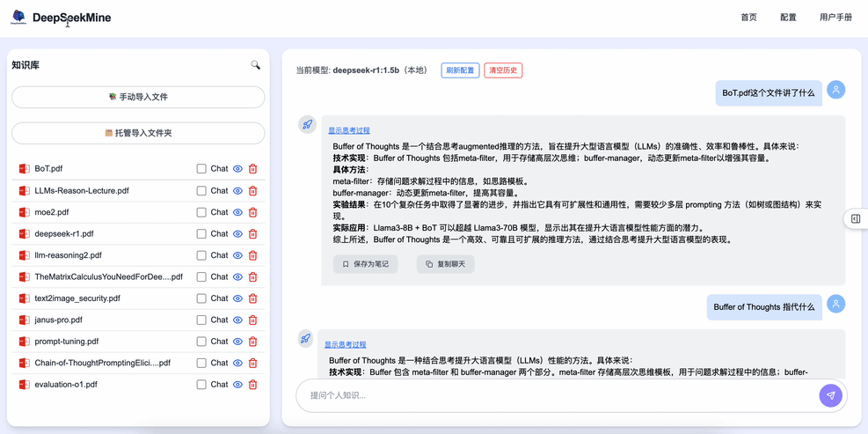
Task: Check Chat box for text2image_security.pdf
Action: point(201,298)
